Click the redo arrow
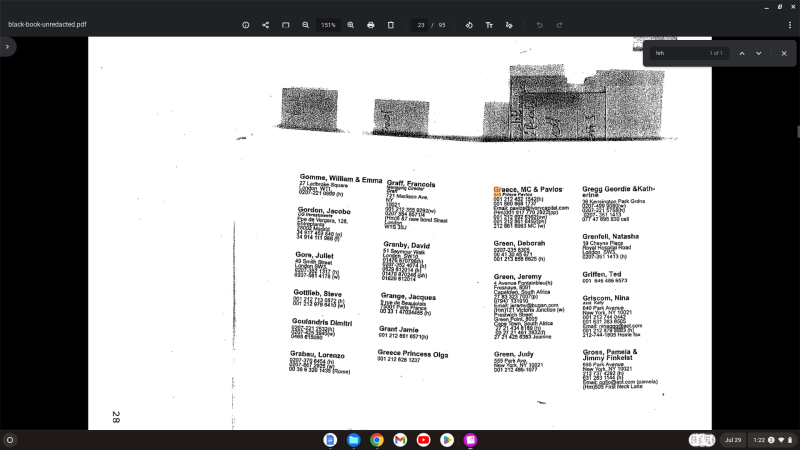The height and width of the screenshot is (450, 800). click(559, 24)
